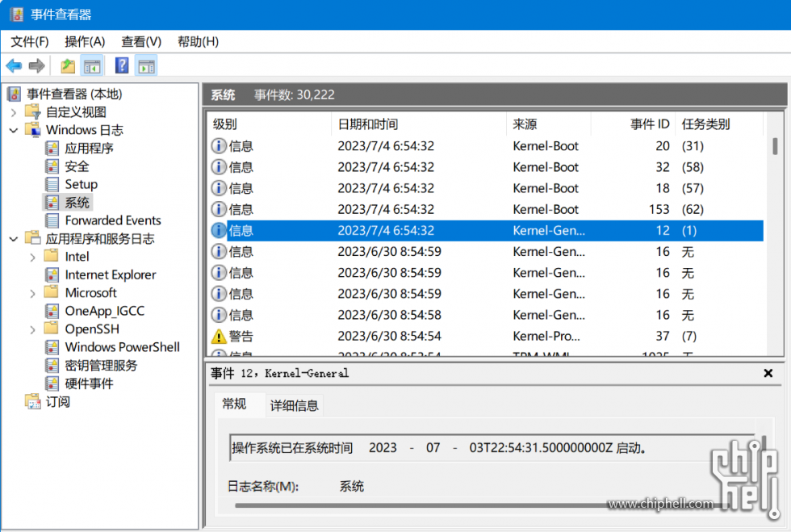
Task: Select the 硬件事件 log icon
Action: (52, 383)
